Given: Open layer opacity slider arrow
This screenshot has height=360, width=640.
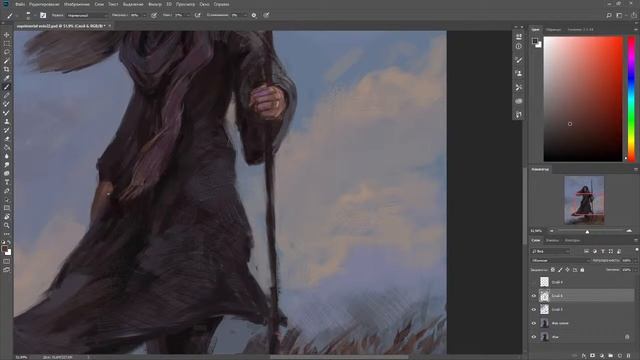Looking at the screenshot, I should [x=636, y=260].
